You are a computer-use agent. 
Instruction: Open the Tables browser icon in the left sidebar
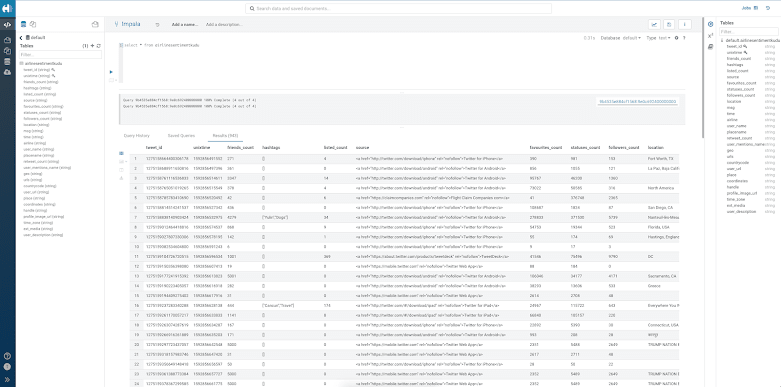pyautogui.click(x=7, y=62)
